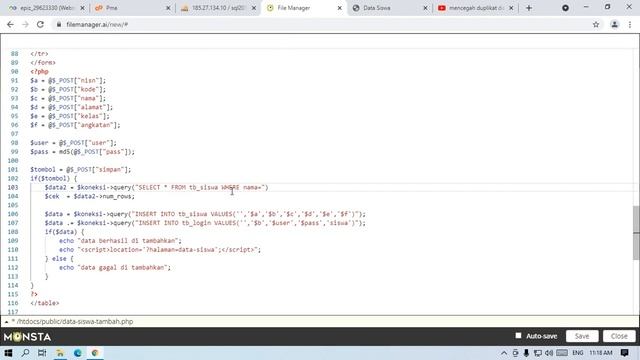Click the INSERT INTO tb_login line
640x360 pixels.
205,223
